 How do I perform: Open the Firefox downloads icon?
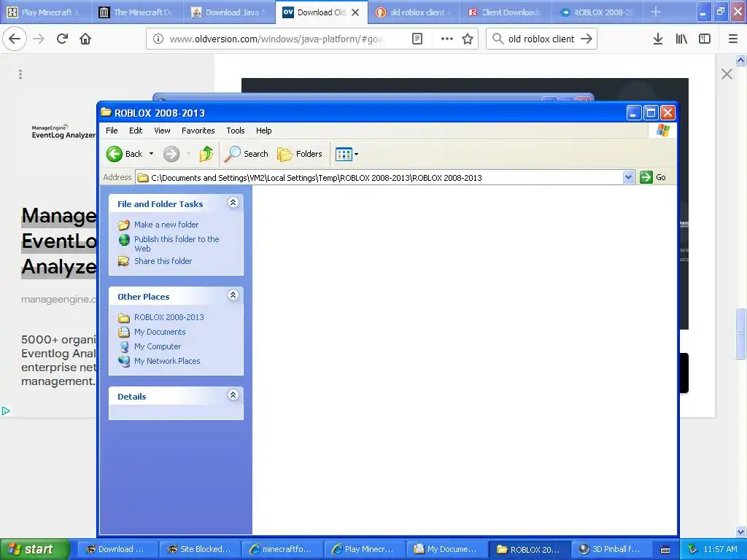tap(657, 39)
